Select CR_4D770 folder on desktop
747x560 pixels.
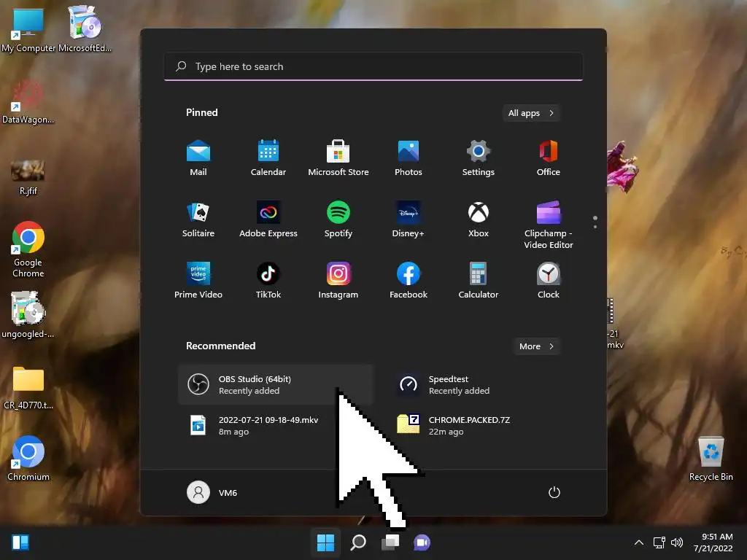[28, 388]
